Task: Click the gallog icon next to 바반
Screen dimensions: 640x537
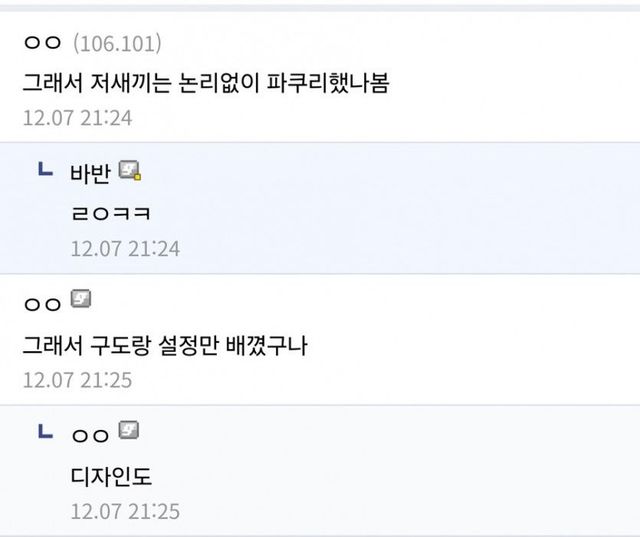Action: tap(130, 171)
